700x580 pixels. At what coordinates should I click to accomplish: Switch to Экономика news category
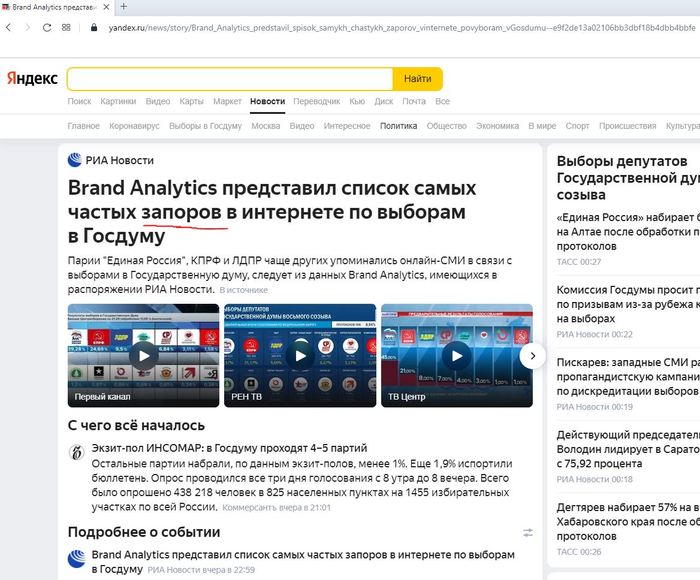point(497,126)
